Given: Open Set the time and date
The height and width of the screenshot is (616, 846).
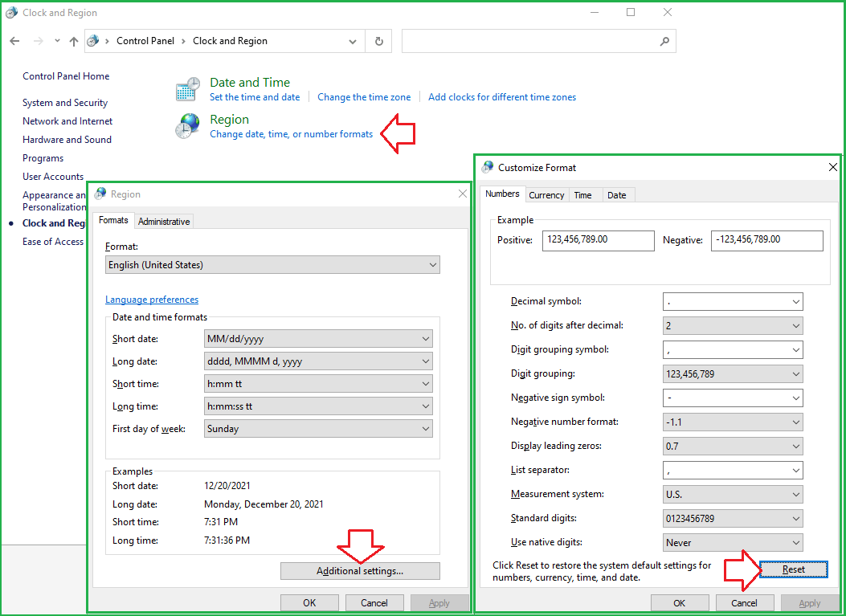Looking at the screenshot, I should (255, 97).
